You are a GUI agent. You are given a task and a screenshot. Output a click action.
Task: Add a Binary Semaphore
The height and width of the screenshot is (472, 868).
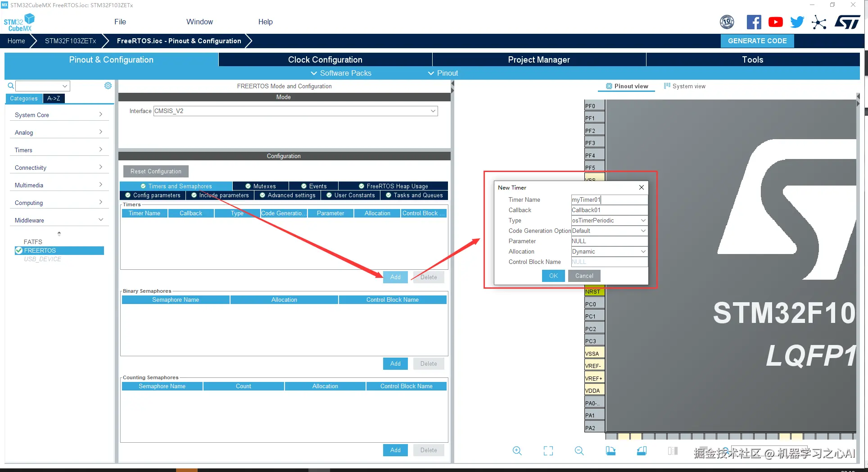coord(395,363)
